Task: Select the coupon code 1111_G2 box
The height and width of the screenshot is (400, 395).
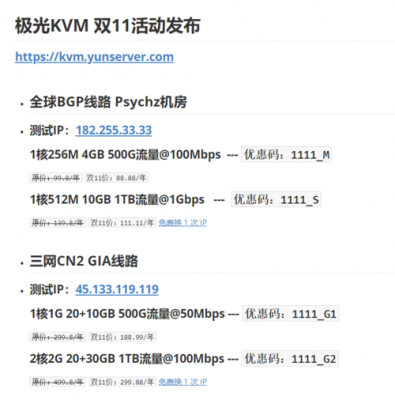Action: 290,359
